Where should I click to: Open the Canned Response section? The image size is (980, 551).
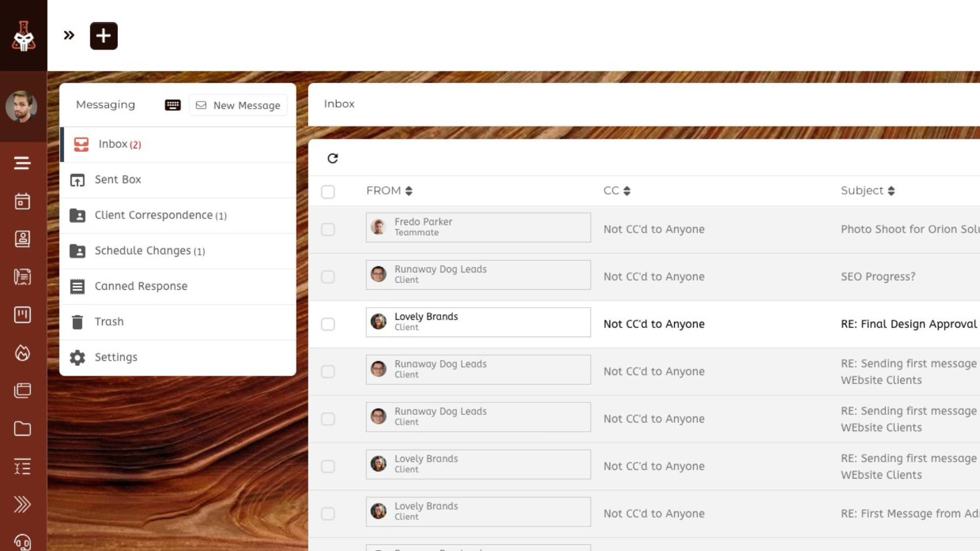141,286
